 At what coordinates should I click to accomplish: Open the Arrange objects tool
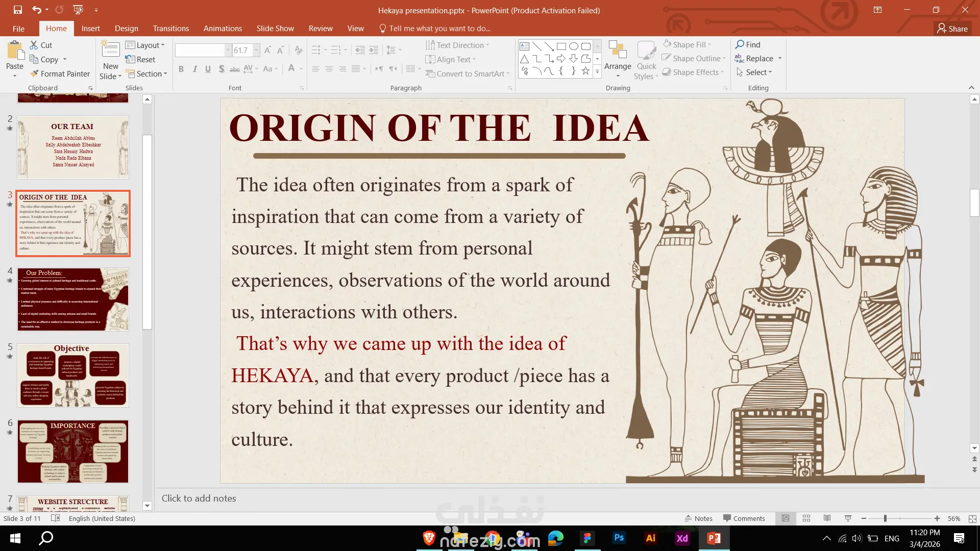point(618,59)
